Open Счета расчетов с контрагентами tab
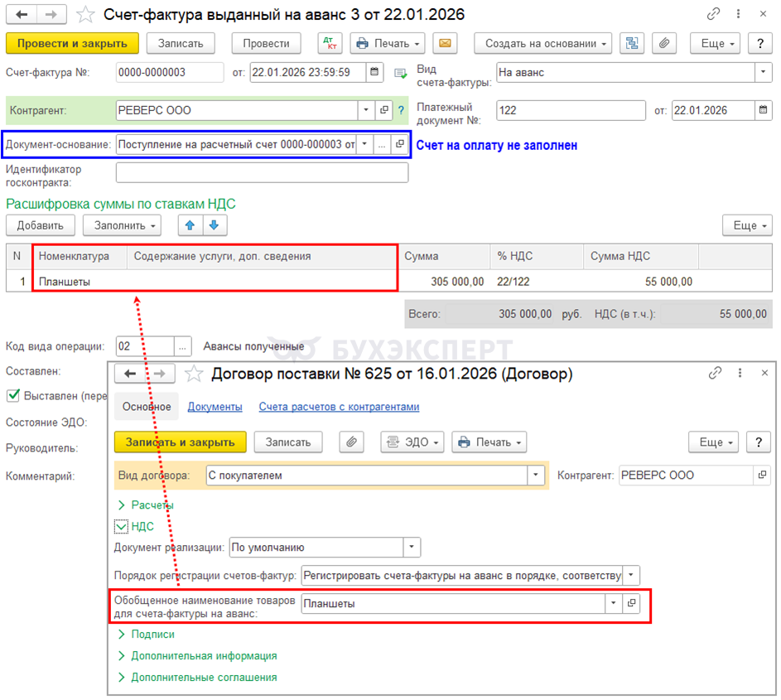Image resolution: width=781 pixels, height=700 pixels. click(x=339, y=407)
